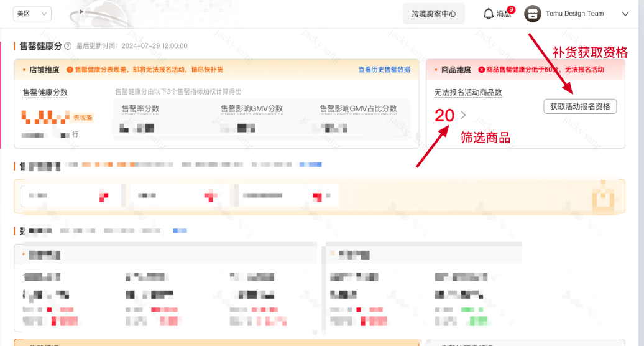Screen dimensions: 644x346
Task: Click the Temu Design Team avatar
Action: pos(533,14)
